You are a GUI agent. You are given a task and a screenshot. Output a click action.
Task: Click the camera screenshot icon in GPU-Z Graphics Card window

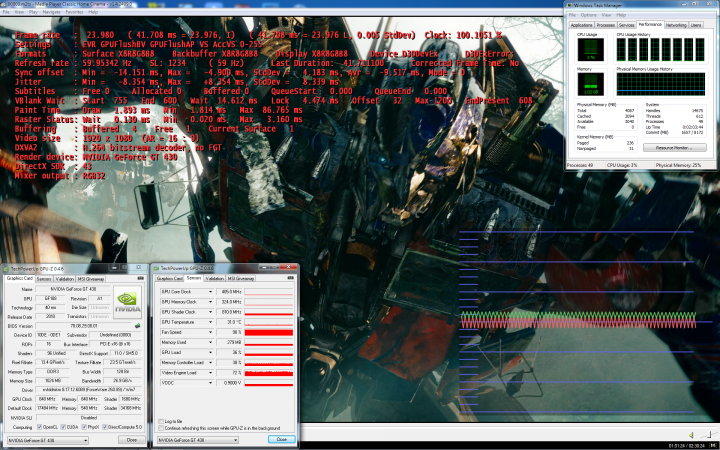141,278
